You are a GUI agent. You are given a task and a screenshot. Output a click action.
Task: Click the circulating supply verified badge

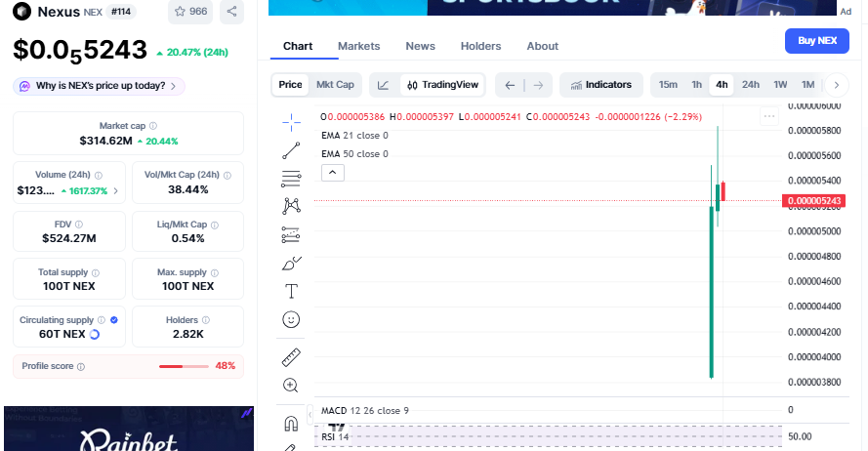click(114, 320)
